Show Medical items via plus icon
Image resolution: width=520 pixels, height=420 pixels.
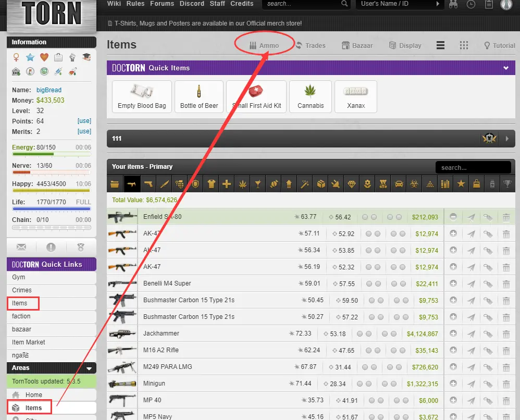pos(227,184)
